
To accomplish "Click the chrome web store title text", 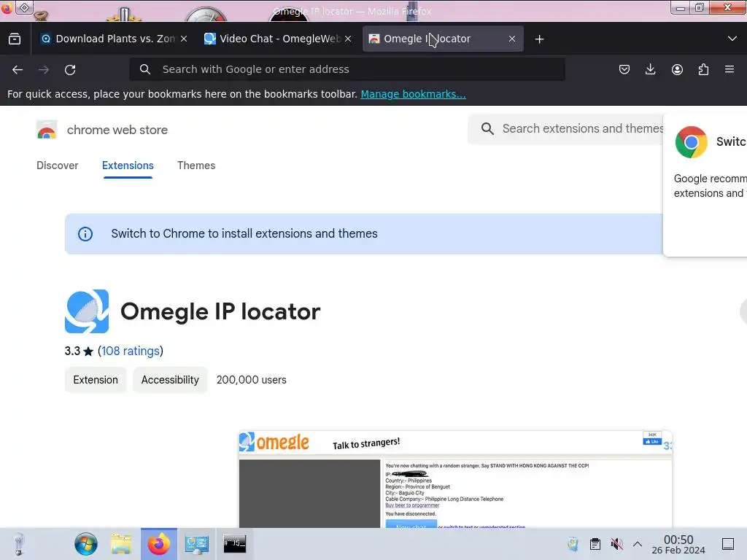I will point(117,130).
